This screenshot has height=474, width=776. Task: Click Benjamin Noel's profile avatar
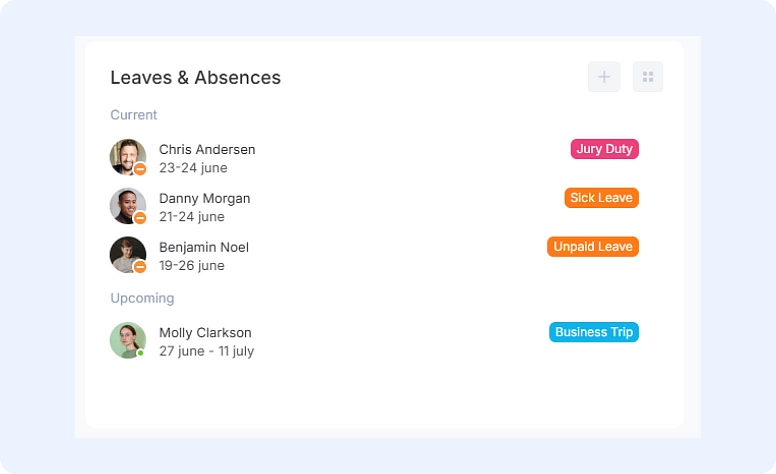point(126,253)
